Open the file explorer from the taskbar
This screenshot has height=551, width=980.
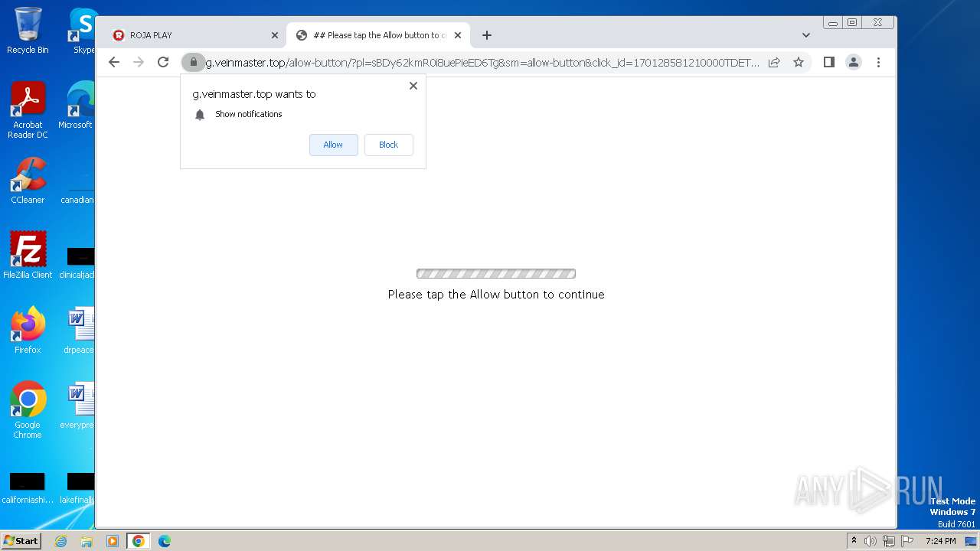pyautogui.click(x=87, y=541)
